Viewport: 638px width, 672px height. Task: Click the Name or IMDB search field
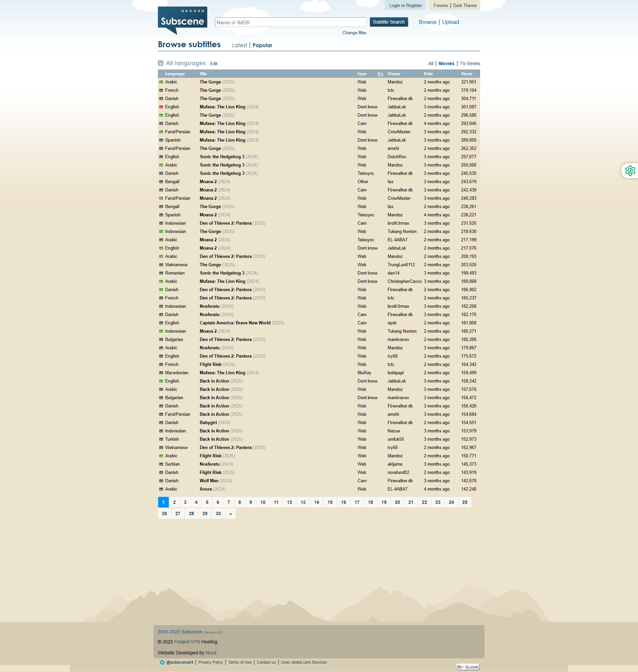[x=290, y=22]
